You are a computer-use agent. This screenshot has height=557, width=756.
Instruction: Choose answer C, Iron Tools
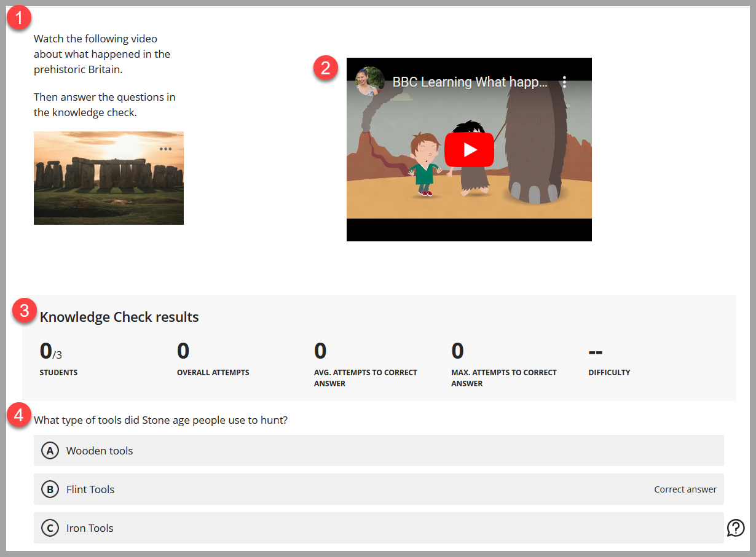click(90, 528)
